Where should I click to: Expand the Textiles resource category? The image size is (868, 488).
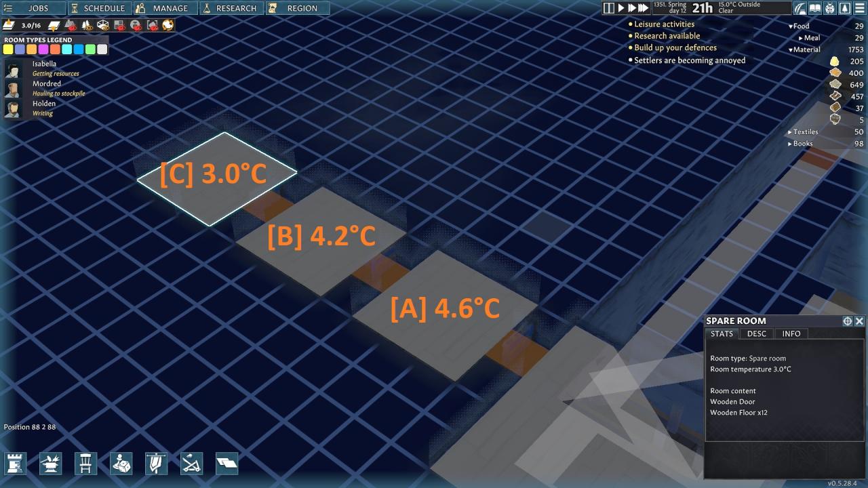tap(790, 132)
